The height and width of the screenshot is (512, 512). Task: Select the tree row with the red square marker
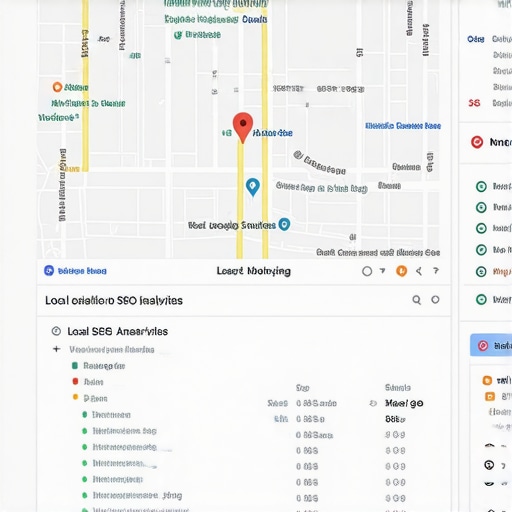(x=88, y=382)
